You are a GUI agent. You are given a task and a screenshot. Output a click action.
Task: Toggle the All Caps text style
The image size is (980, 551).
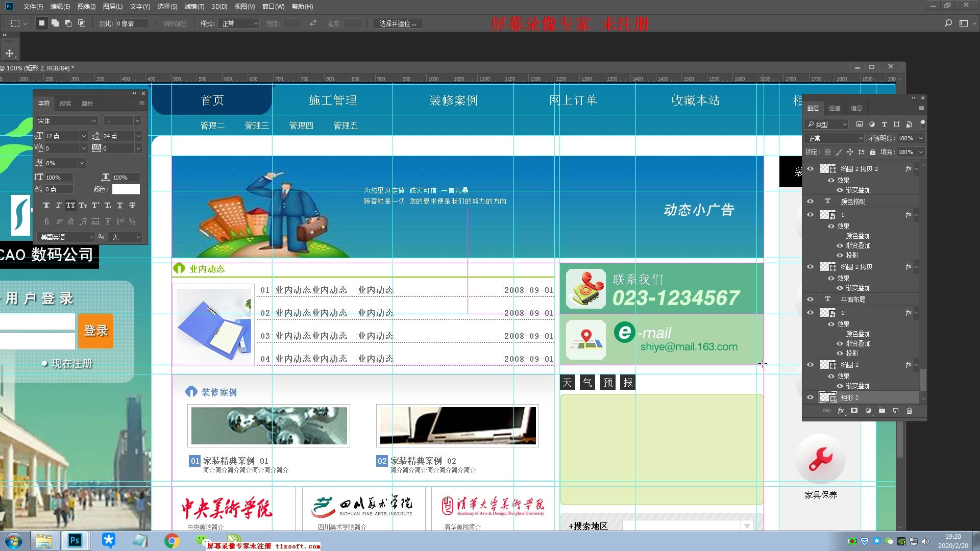(x=70, y=205)
